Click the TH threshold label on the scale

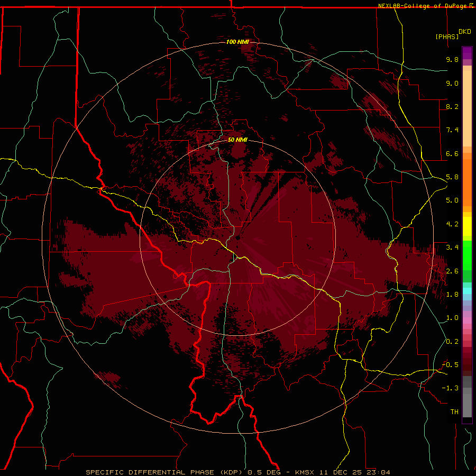[454, 412]
